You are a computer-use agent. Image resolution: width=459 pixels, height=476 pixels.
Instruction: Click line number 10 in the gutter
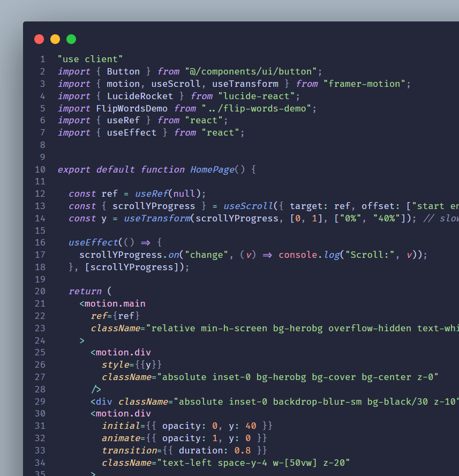(40, 169)
